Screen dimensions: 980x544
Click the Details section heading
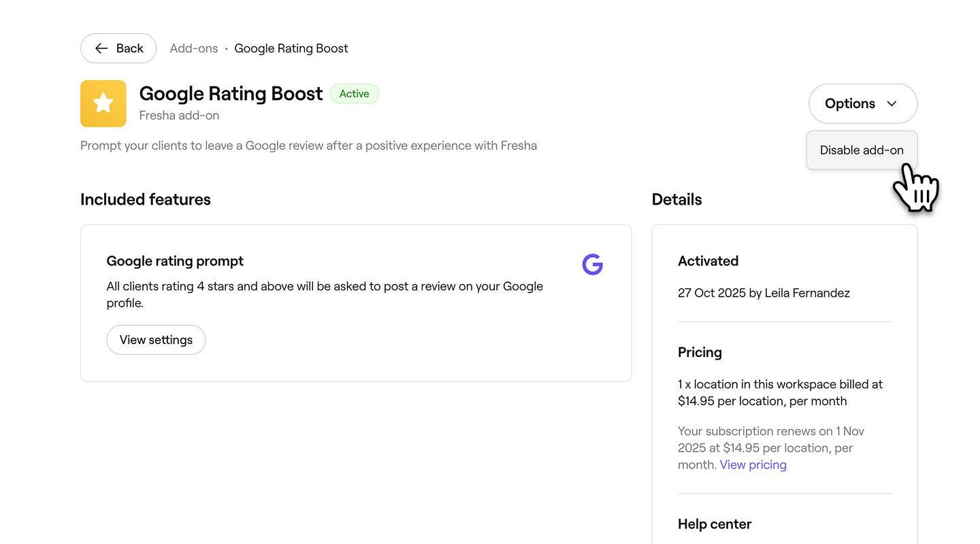[676, 199]
